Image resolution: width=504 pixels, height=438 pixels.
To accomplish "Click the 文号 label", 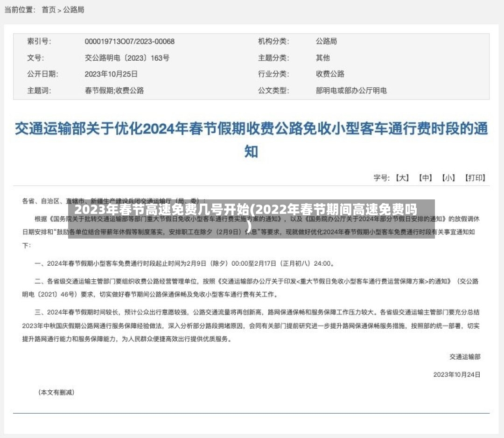I will click(x=35, y=58).
